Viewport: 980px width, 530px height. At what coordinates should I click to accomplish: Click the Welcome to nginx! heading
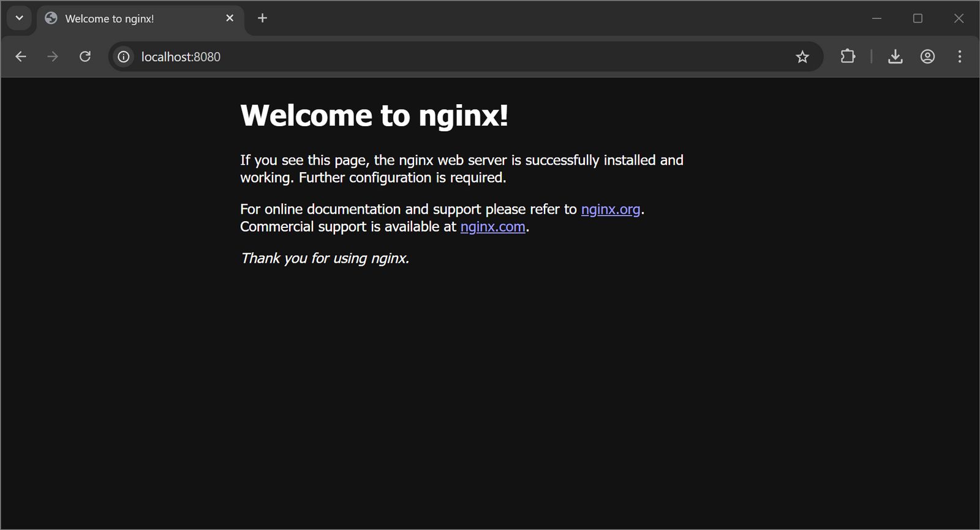(x=374, y=115)
